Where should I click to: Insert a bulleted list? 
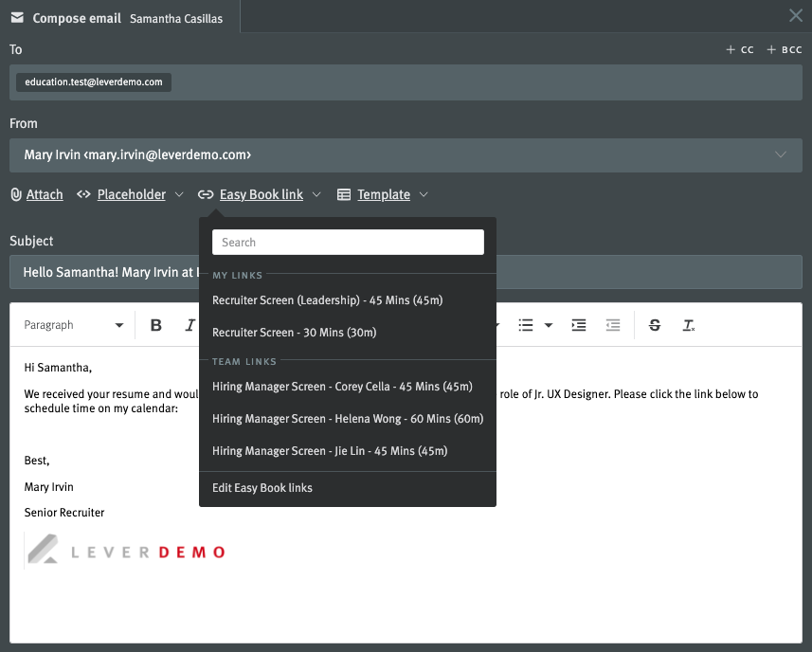(526, 325)
